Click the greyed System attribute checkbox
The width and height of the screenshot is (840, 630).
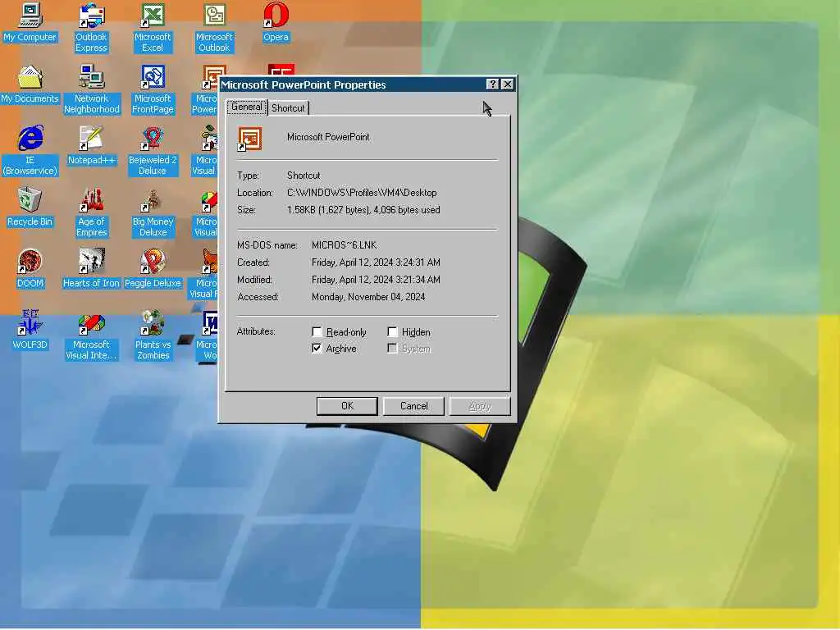coord(392,349)
